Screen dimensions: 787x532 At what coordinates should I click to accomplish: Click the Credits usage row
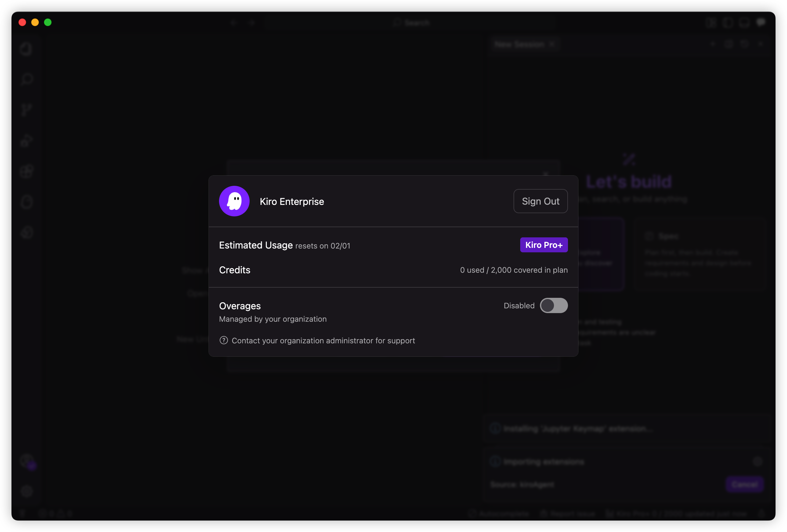click(x=393, y=270)
